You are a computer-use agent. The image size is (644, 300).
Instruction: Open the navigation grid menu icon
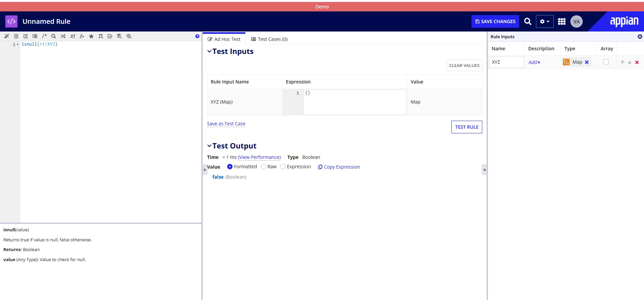point(562,21)
